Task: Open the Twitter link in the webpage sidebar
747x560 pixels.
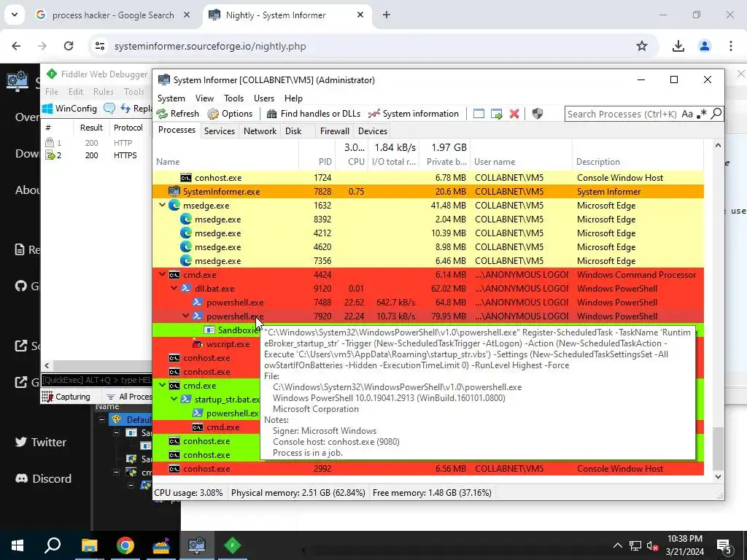Action: pyautogui.click(x=41, y=443)
